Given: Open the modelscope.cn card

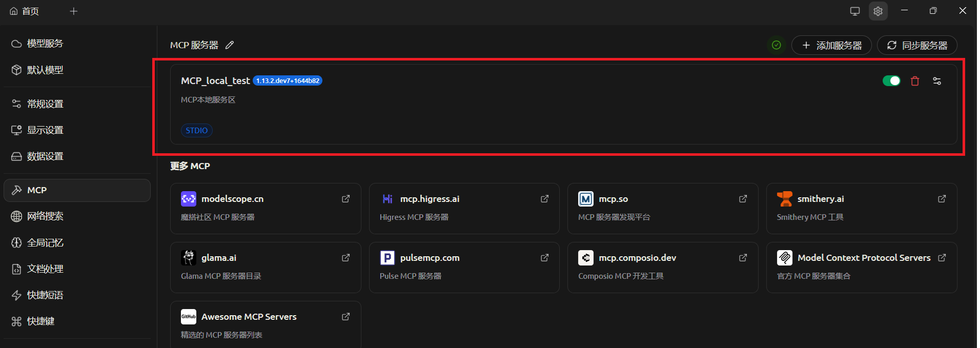Looking at the screenshot, I should point(266,209).
